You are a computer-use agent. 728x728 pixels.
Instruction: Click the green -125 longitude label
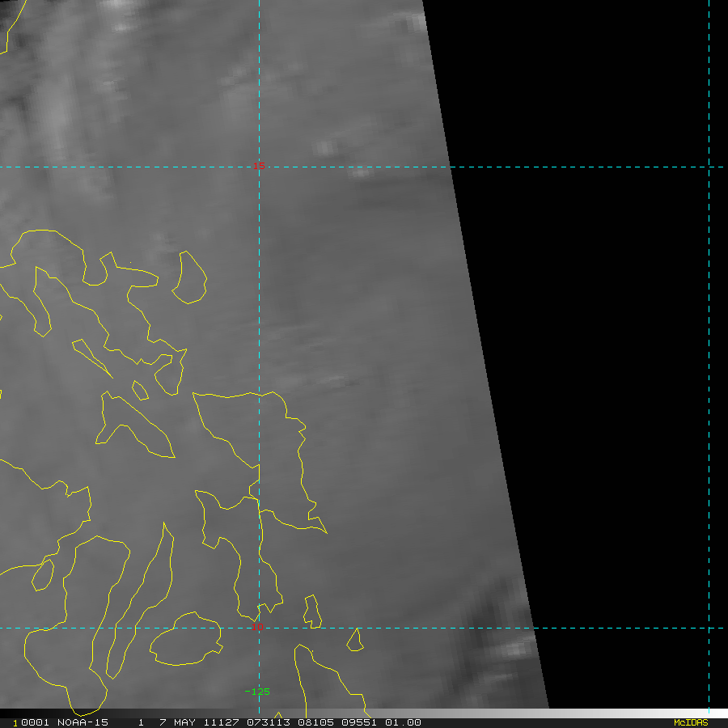[257, 692]
